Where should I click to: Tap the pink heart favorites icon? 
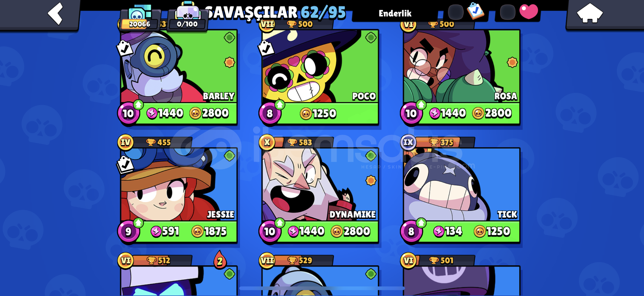click(529, 12)
